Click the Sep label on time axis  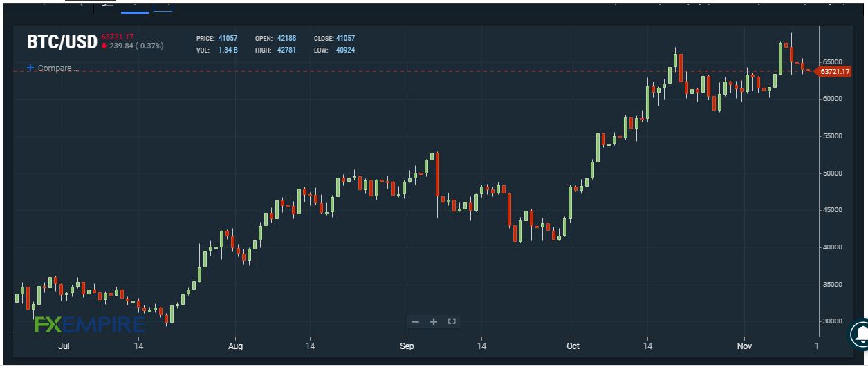pyautogui.click(x=407, y=346)
